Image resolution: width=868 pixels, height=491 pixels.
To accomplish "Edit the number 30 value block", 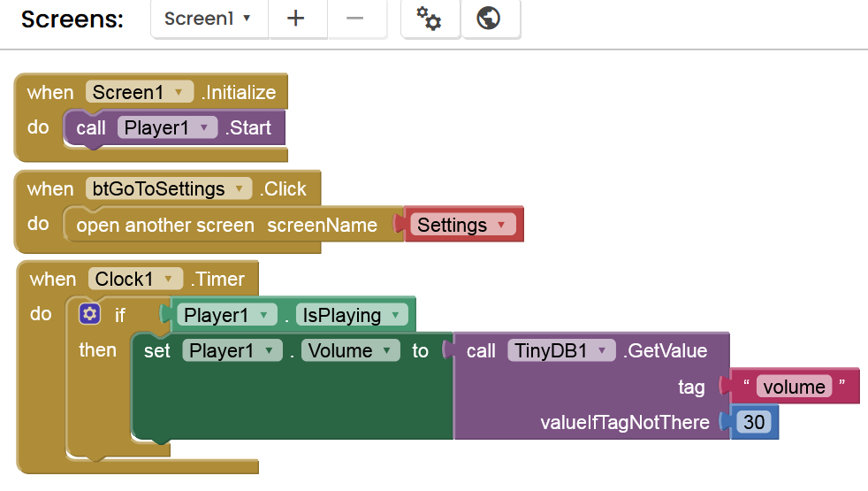I will click(x=754, y=422).
